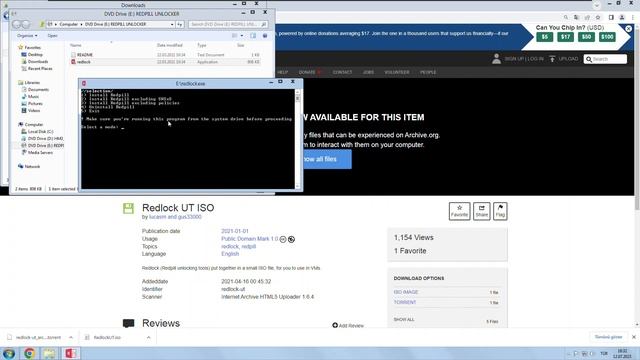Click the zoom magnifier icon in Chrome address bar
The image size is (640, 360).
[566, 18]
